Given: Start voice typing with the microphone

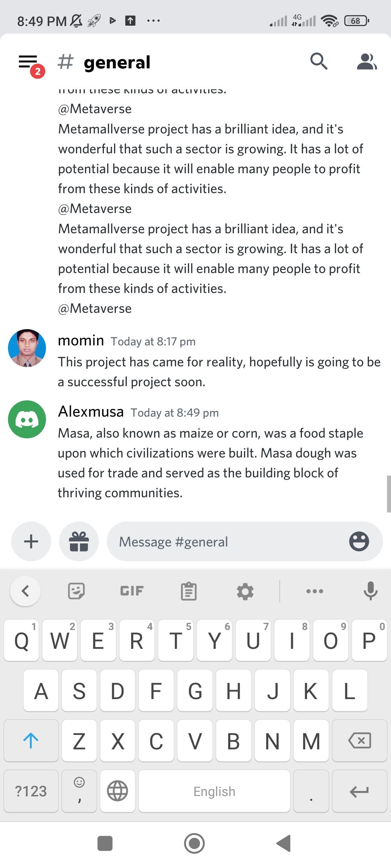Looking at the screenshot, I should pos(370,591).
